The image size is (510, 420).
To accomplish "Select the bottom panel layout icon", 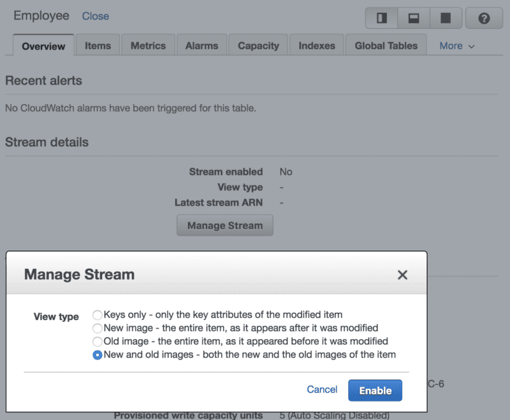I will pyautogui.click(x=414, y=18).
